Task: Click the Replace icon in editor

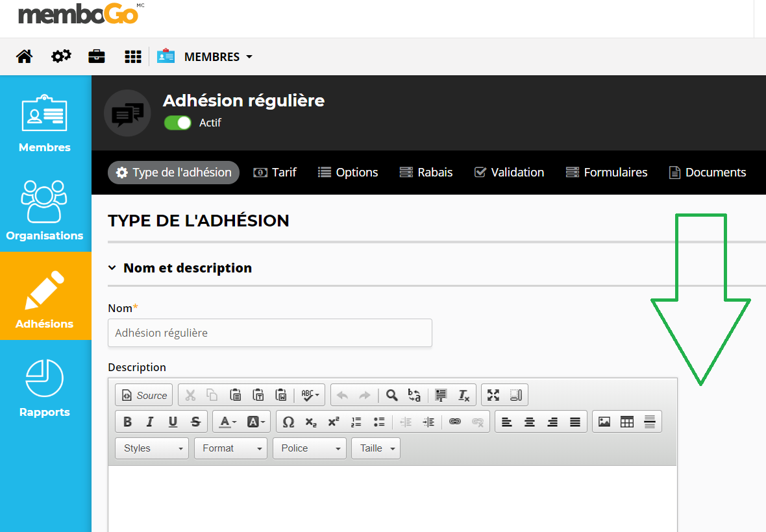Action: (414, 395)
